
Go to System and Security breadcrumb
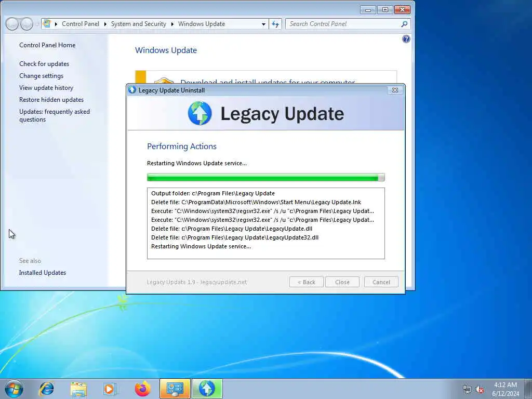pyautogui.click(x=138, y=24)
